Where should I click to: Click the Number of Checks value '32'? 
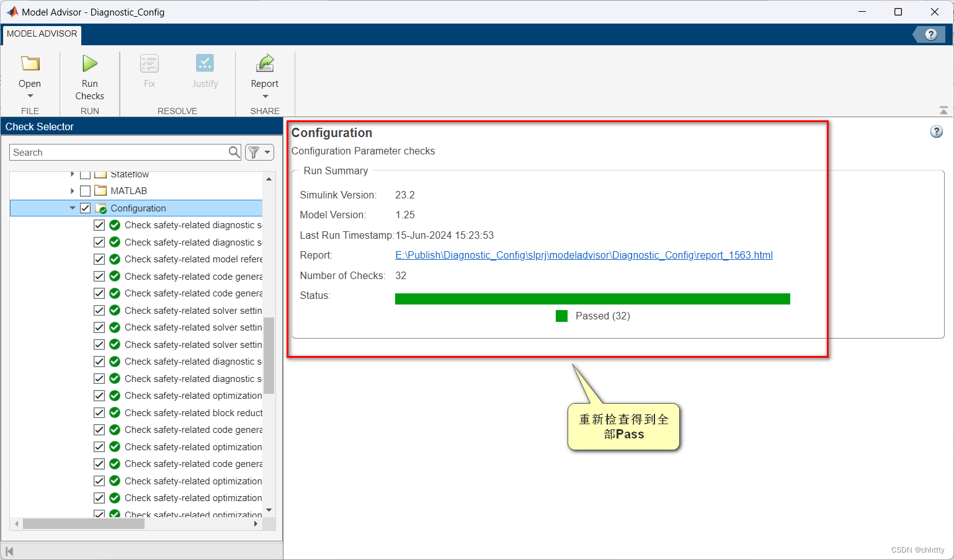(401, 275)
